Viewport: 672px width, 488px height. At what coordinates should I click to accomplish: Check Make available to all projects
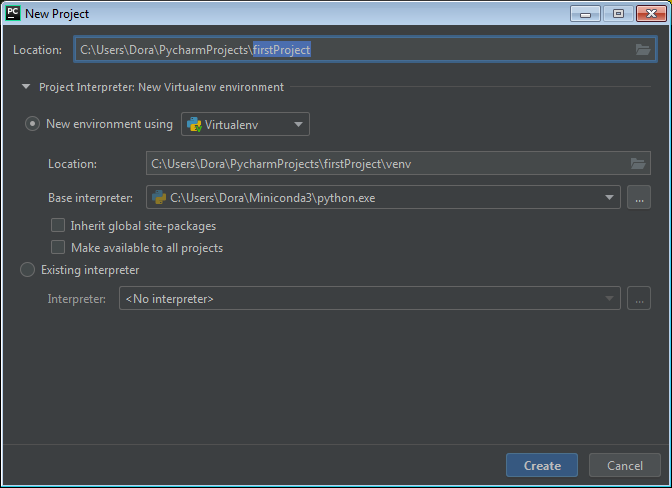click(58, 247)
